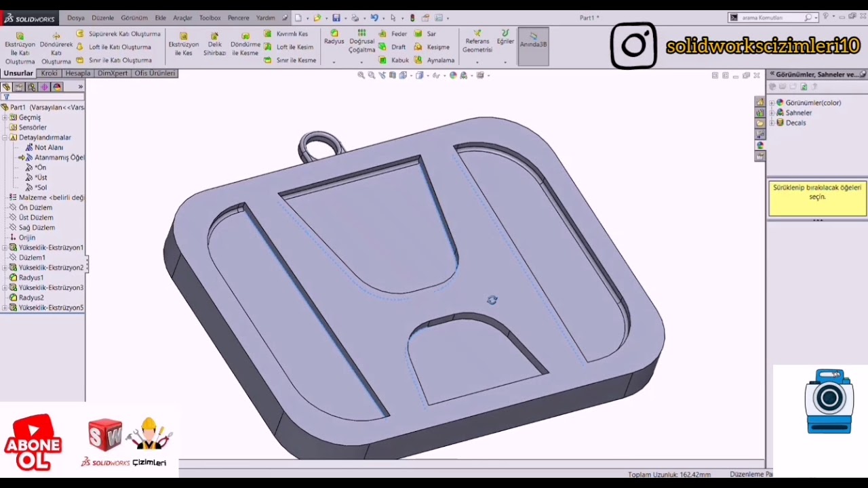Image resolution: width=868 pixels, height=488 pixels.
Task: Switch to the Hesapla tab
Action: click(x=77, y=73)
